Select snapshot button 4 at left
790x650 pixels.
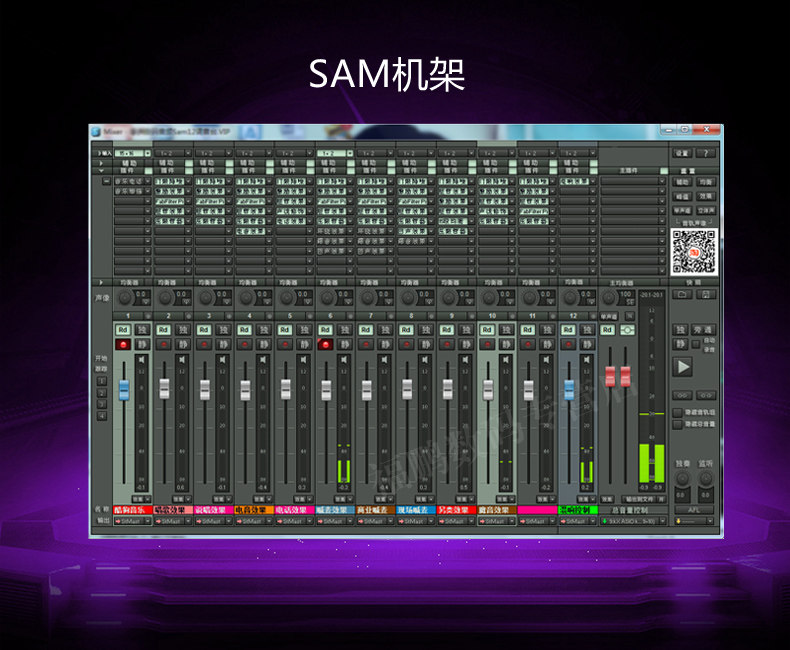(x=102, y=416)
